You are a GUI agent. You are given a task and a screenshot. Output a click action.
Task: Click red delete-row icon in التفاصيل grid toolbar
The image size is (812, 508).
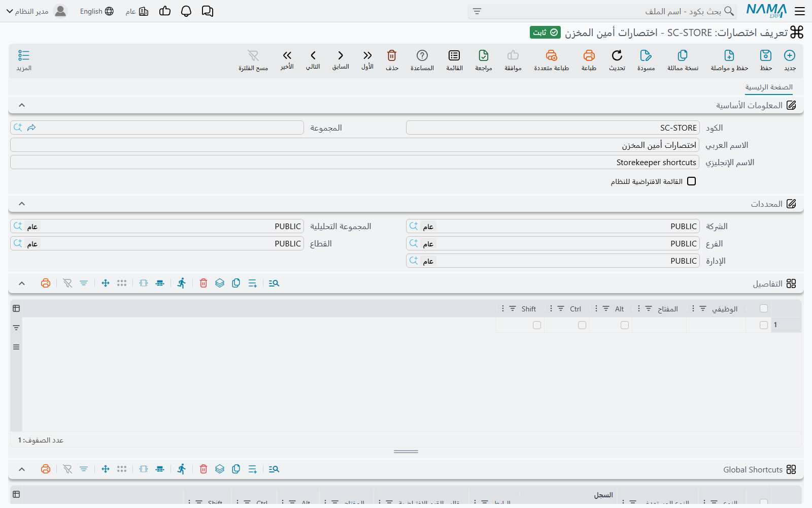204,283
